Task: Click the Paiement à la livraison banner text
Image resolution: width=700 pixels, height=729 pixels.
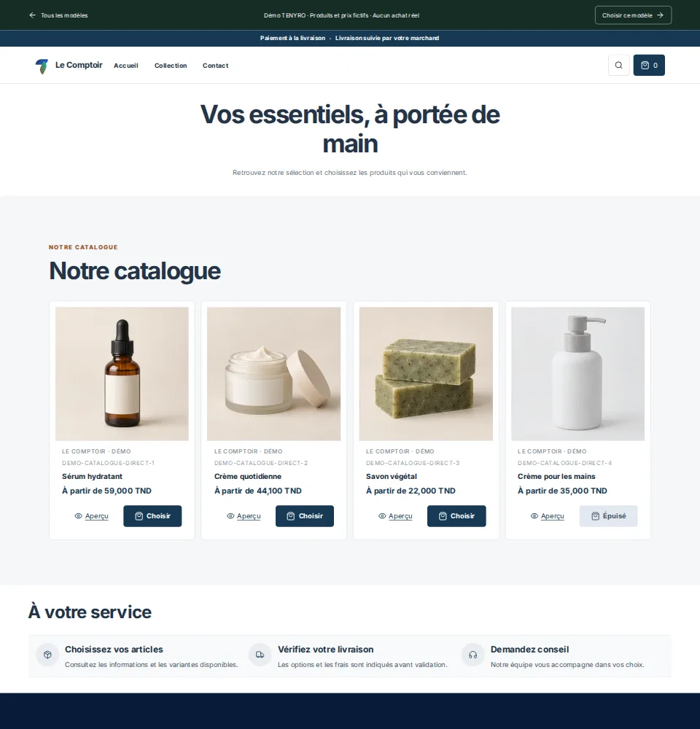Action: click(292, 38)
